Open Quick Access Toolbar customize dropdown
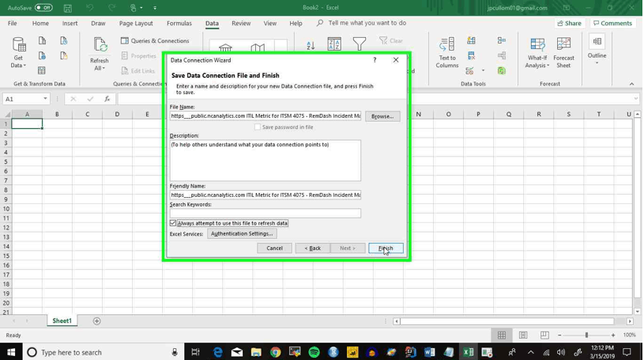The height and width of the screenshot is (360, 644). coord(155,8)
